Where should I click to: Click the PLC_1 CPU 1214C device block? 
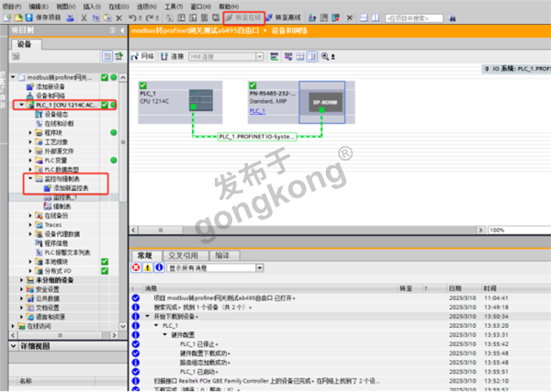tap(180, 102)
